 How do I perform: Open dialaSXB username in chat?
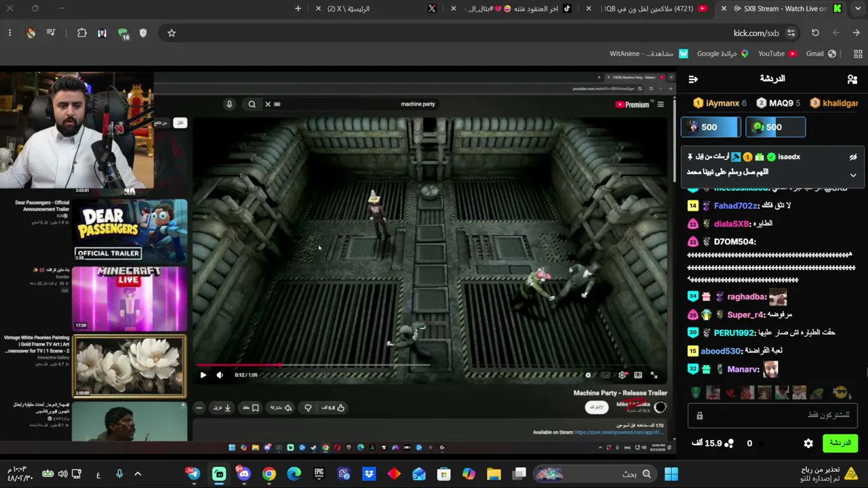pos(733,224)
